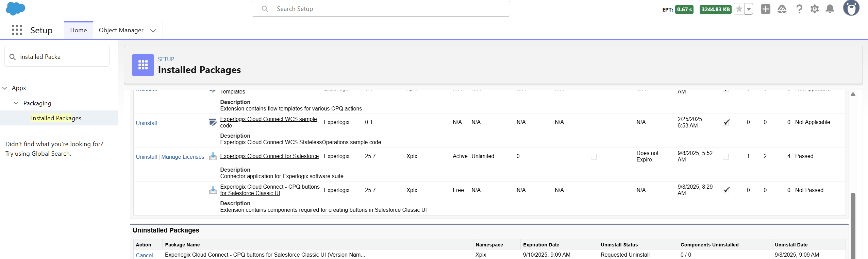Open Experlogix Cloud Connect for Salesforce link
This screenshot has width=868, height=259.
269,156
